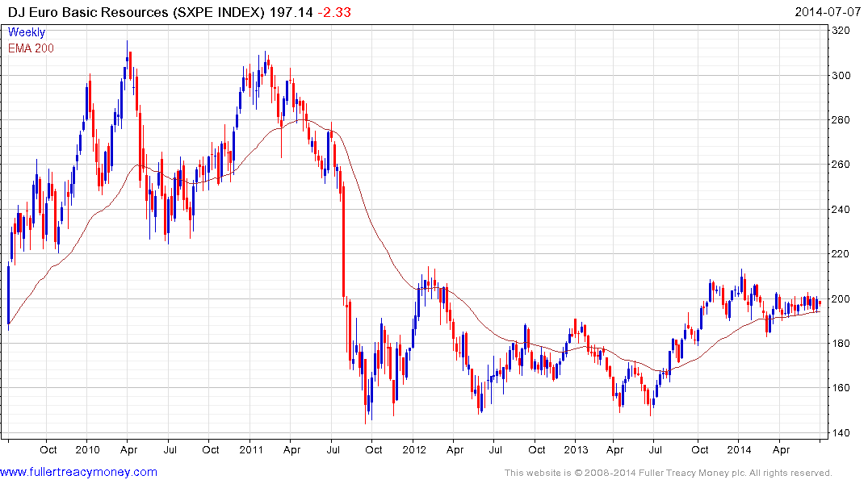Image resolution: width=868 pixels, height=484 pixels.
Task: Select the 2013 marker on time axis
Action: click(576, 449)
